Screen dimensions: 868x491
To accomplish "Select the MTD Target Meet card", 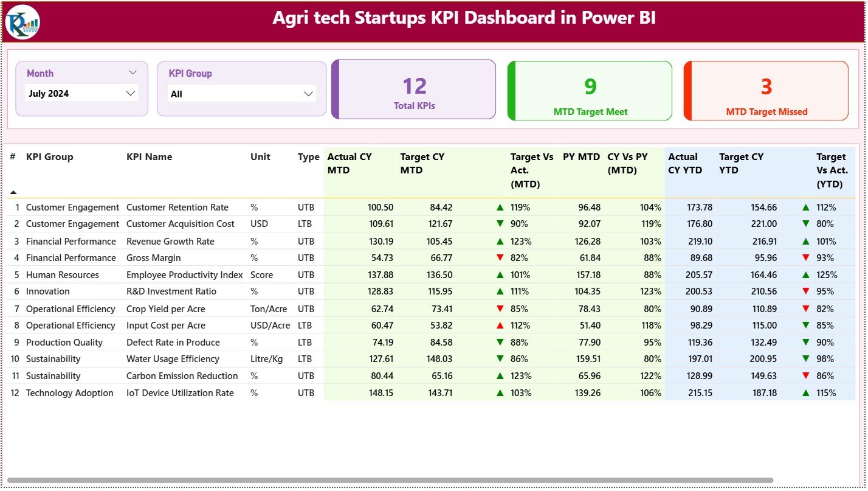I will point(590,91).
